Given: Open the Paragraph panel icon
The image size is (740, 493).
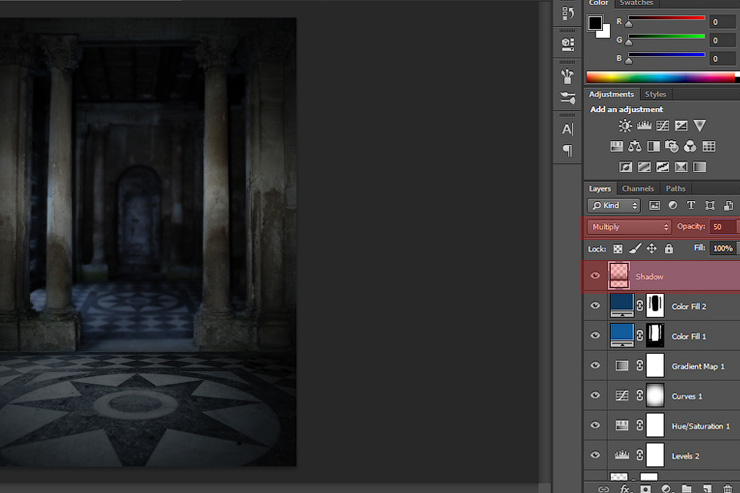Looking at the screenshot, I should pos(568,151).
